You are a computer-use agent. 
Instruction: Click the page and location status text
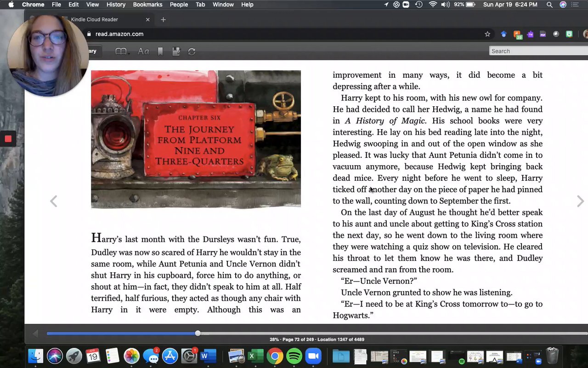317,339
